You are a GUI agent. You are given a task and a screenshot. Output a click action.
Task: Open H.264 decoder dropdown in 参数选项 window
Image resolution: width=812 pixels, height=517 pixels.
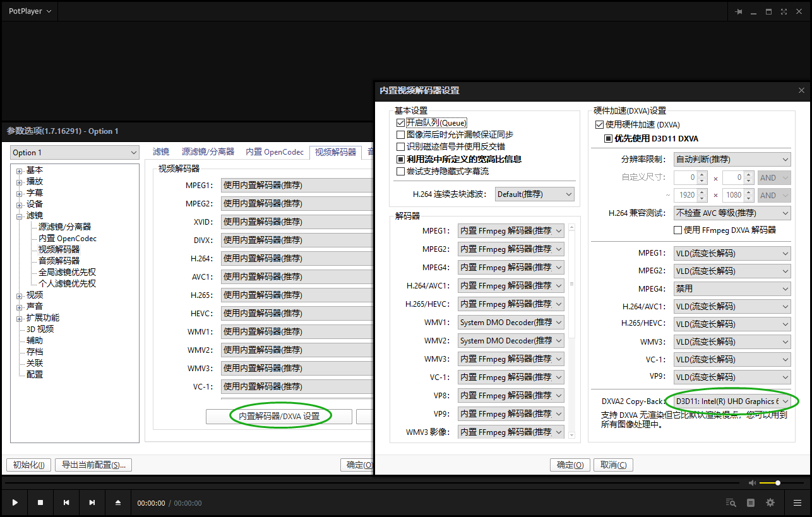(x=297, y=258)
